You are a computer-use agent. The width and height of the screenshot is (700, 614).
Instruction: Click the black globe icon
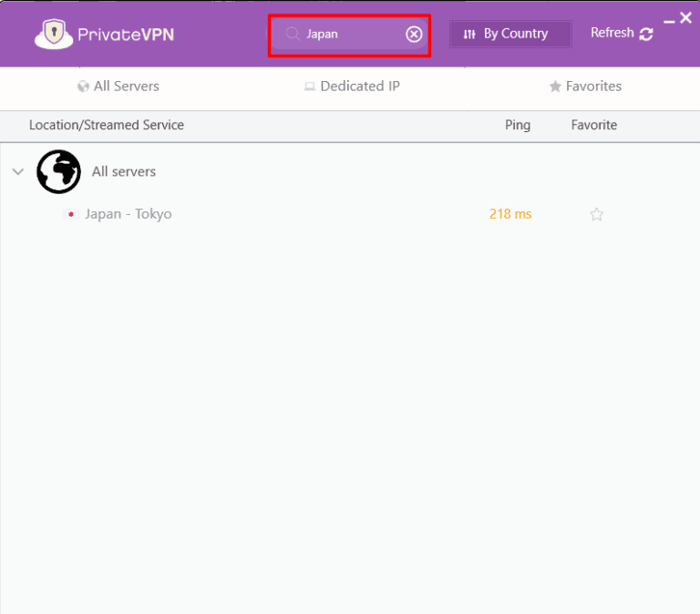pos(58,171)
